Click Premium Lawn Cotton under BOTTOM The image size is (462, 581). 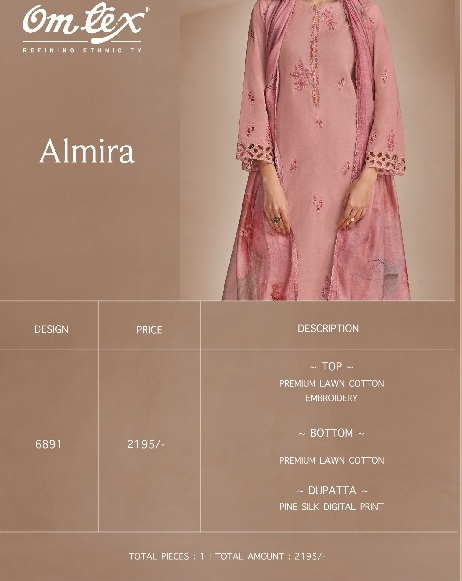(332, 461)
